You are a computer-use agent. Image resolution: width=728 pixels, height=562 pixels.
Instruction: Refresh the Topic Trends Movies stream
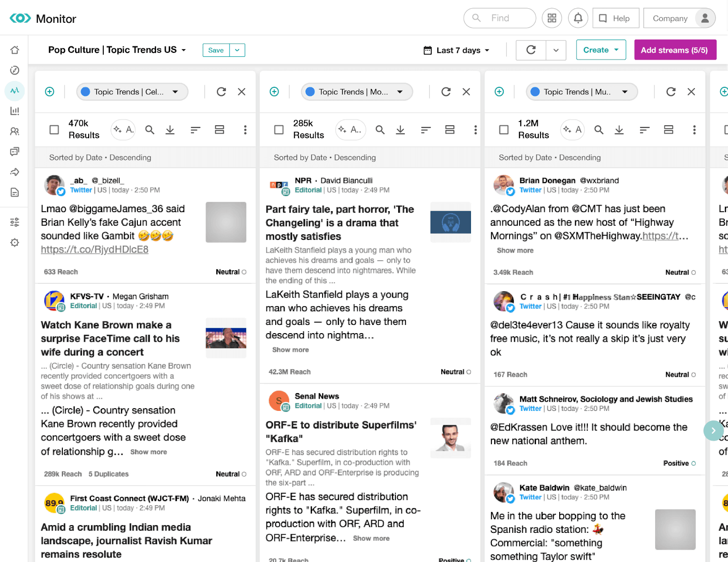(x=446, y=92)
